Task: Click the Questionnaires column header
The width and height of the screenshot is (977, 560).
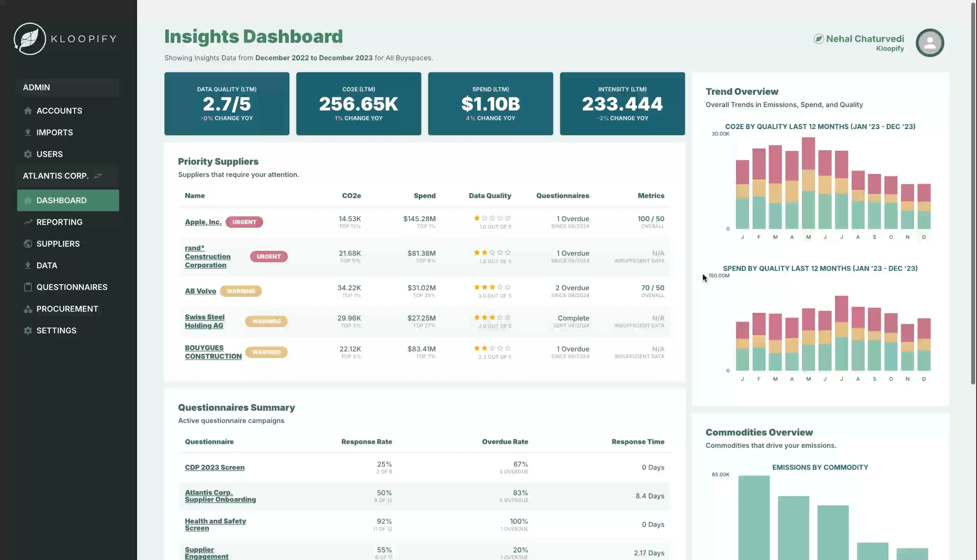Action: click(563, 195)
